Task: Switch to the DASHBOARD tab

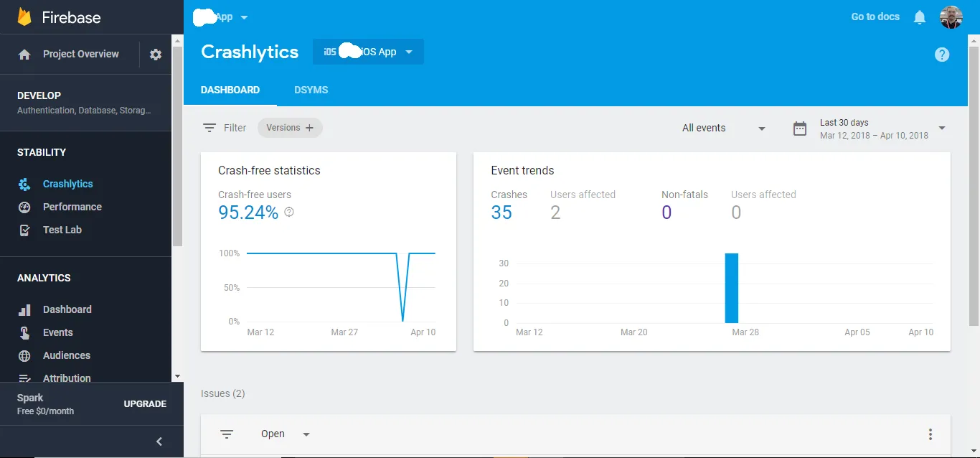Action: pos(230,90)
